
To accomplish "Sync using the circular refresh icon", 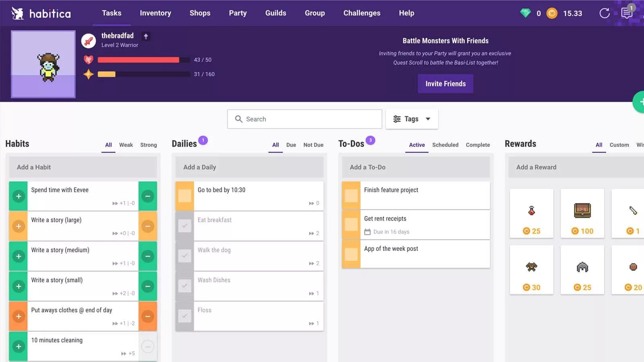I will point(605,13).
